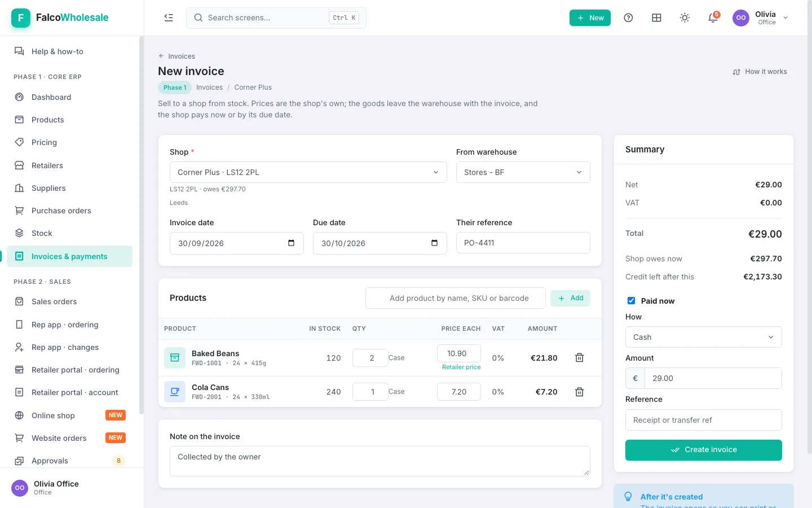The width and height of the screenshot is (812, 508).
Task: Click the Retailer portal ordering icon
Action: (19, 370)
